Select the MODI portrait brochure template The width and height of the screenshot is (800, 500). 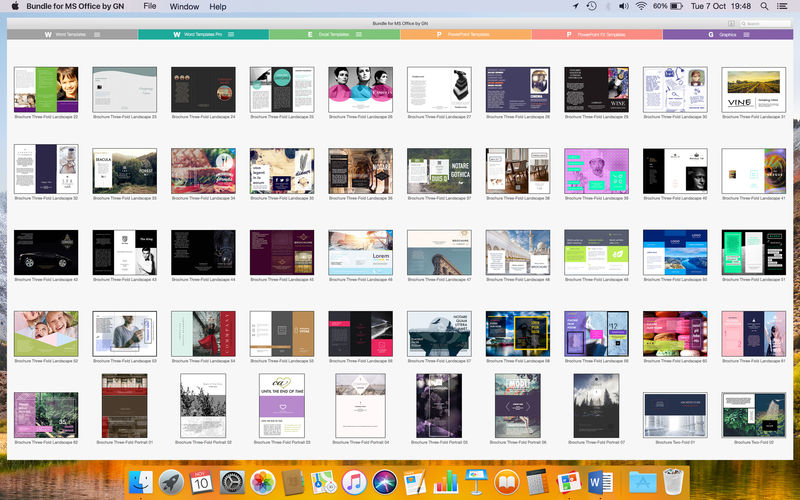pos(517,406)
